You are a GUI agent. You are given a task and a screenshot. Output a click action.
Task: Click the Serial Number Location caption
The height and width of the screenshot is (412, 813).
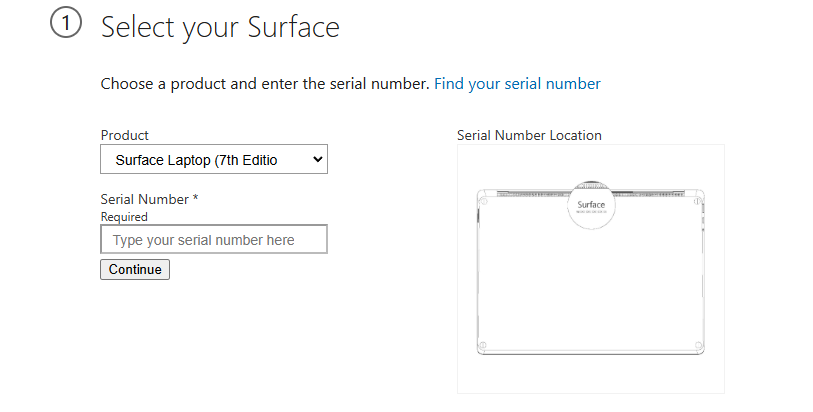[x=529, y=135]
